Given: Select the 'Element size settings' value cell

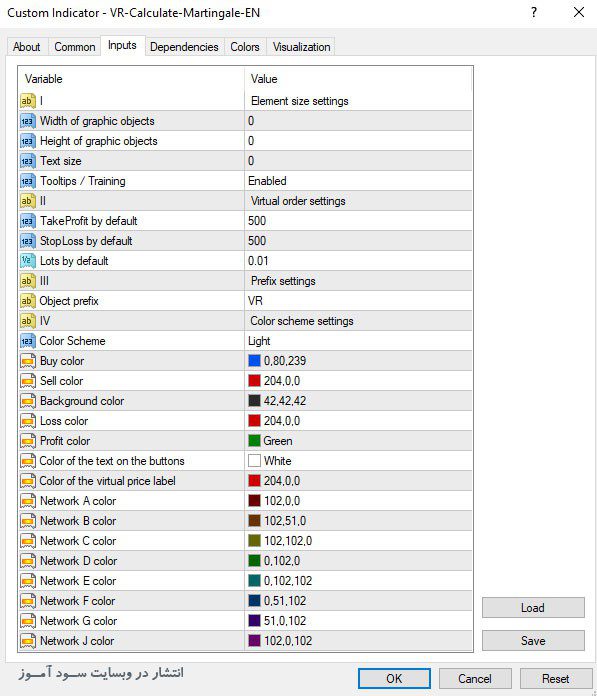Looking at the screenshot, I should click(x=358, y=101).
